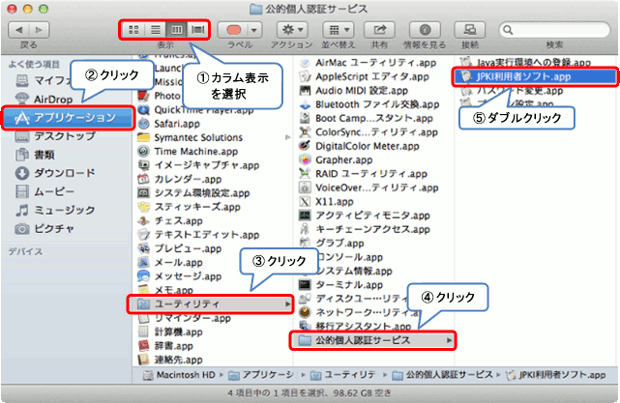The width and height of the screenshot is (620, 403).
Task: Click the イメージキャプチャ.app icon
Action: 143,165
